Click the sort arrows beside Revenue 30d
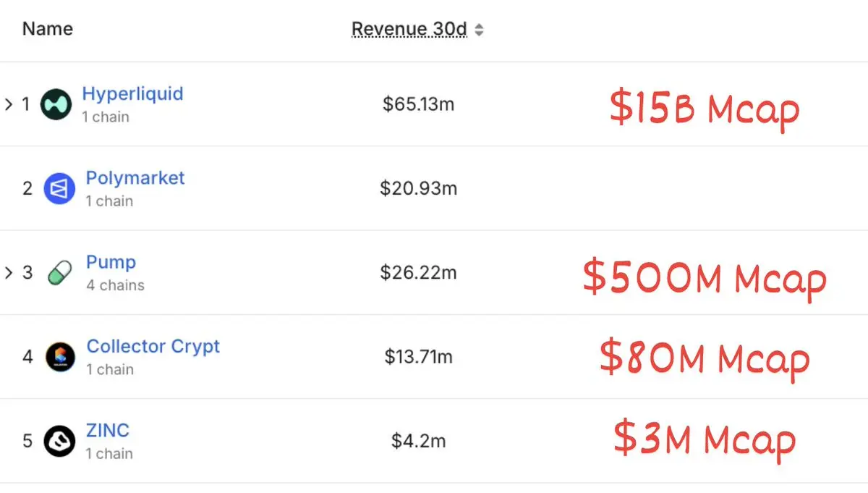868x493 pixels. 479,30
